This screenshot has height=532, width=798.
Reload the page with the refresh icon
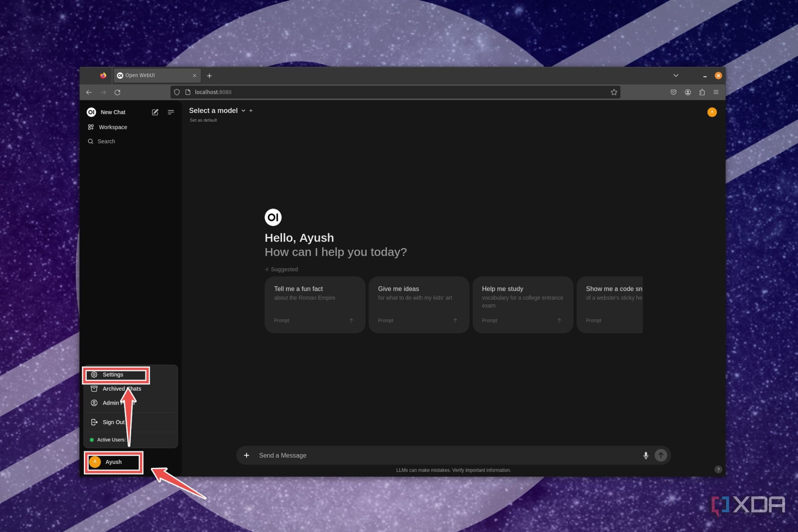[x=118, y=92]
